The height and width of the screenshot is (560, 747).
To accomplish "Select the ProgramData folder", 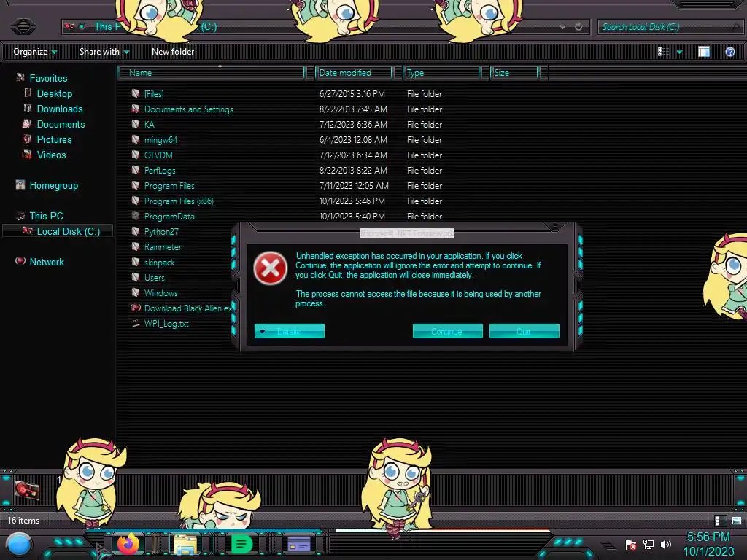I will 169,216.
